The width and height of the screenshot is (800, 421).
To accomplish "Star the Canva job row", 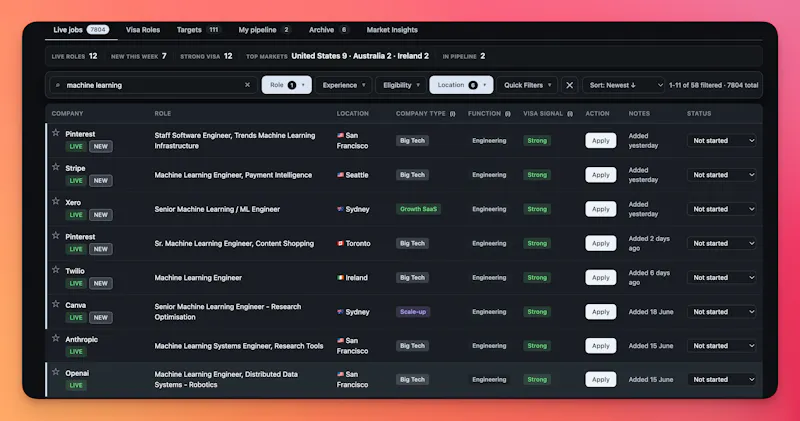I will click(x=56, y=304).
